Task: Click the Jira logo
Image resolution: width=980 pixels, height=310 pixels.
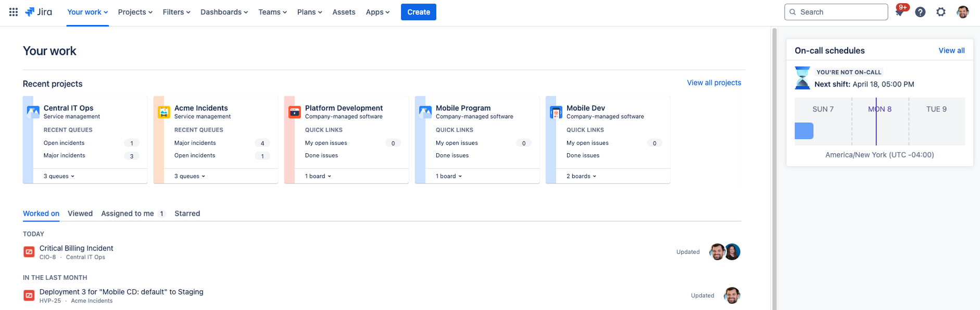Action: pos(39,12)
